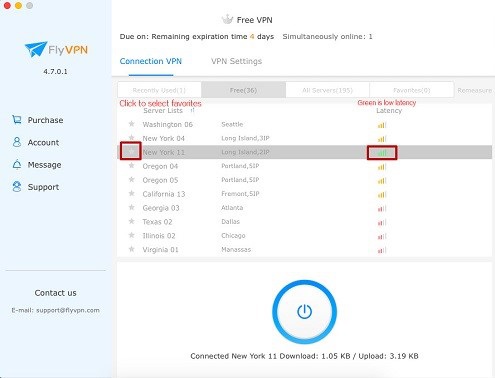Select the Texas 02 server
The width and height of the screenshot is (495, 378).
click(x=304, y=222)
